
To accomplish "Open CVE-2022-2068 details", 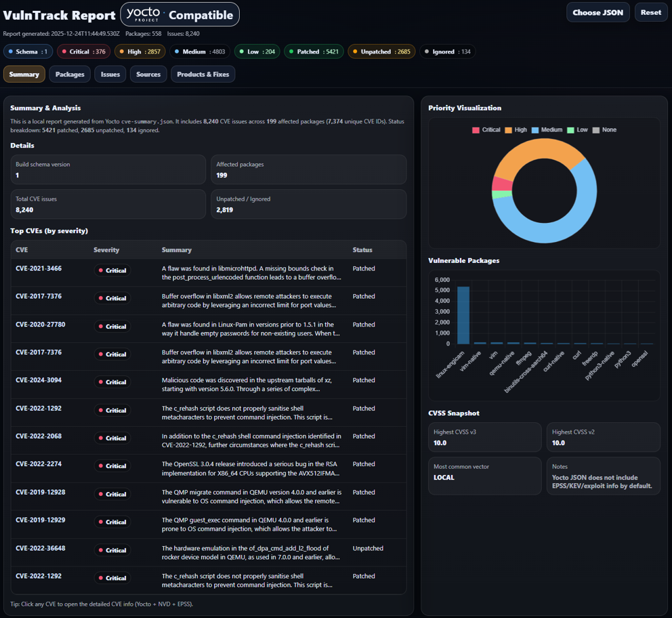I will pos(39,436).
